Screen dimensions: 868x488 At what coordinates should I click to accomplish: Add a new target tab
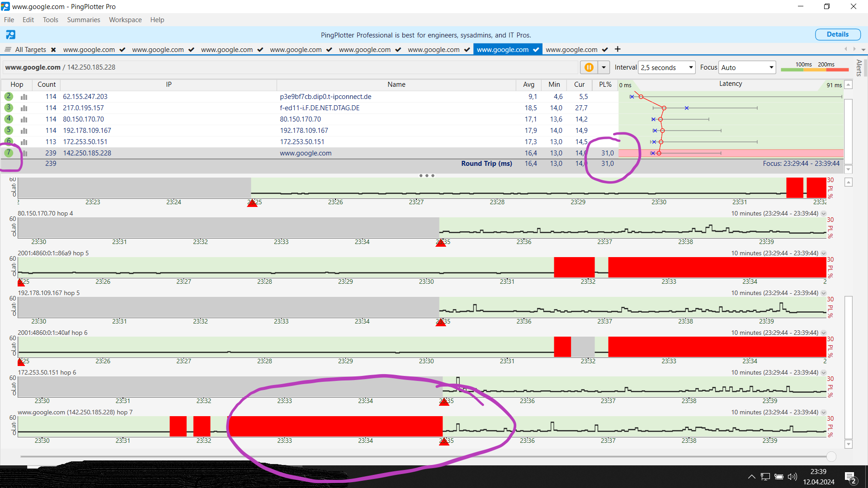click(618, 49)
